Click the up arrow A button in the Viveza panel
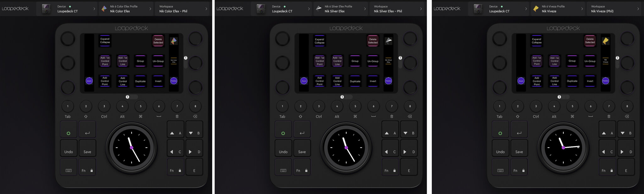 point(607,133)
